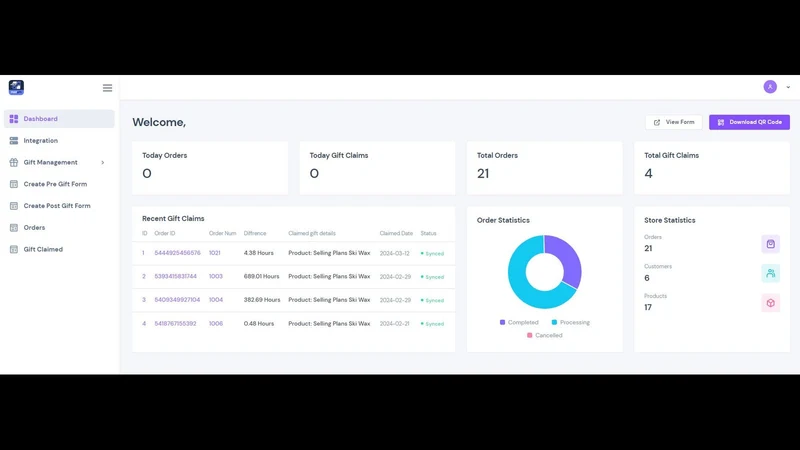
Task: Open Create Post Gift Form
Action: [x=59, y=206]
